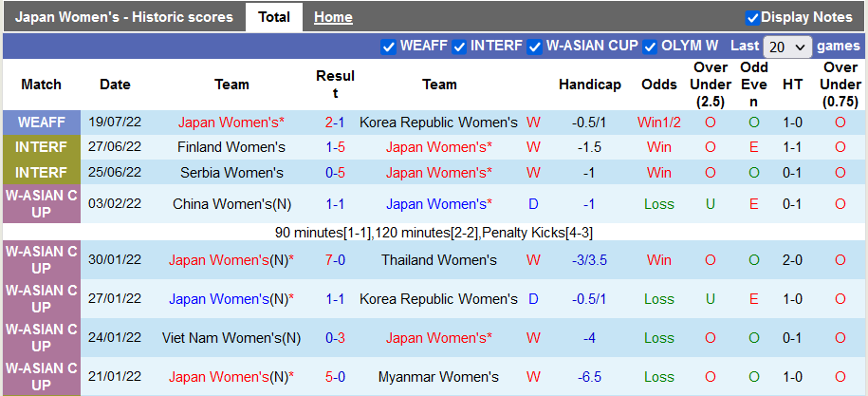Viewport: 868px width, 396px height.
Task: Click the blue WEAFF competition badge
Action: [42, 123]
